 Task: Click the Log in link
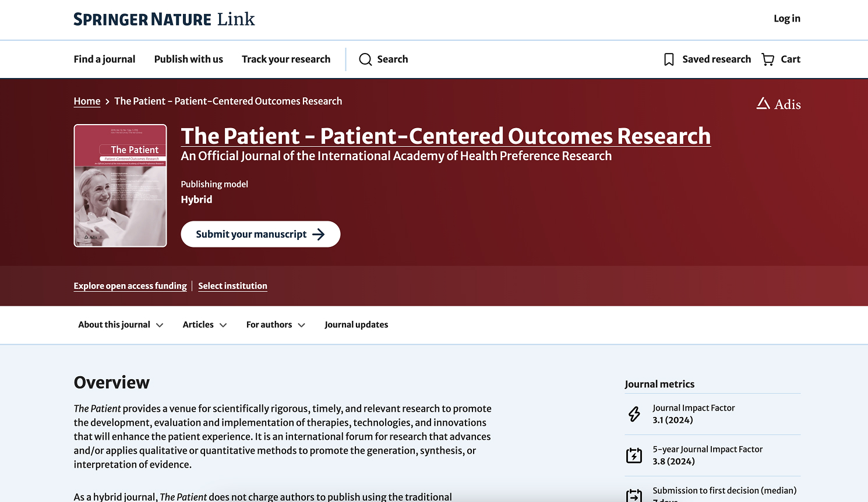tap(786, 19)
